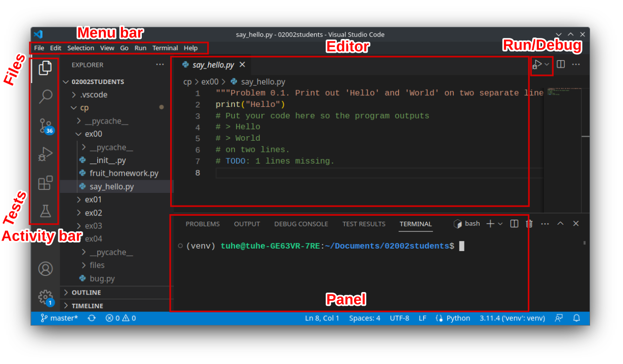Open the Explorer view in activity bar

(x=45, y=68)
